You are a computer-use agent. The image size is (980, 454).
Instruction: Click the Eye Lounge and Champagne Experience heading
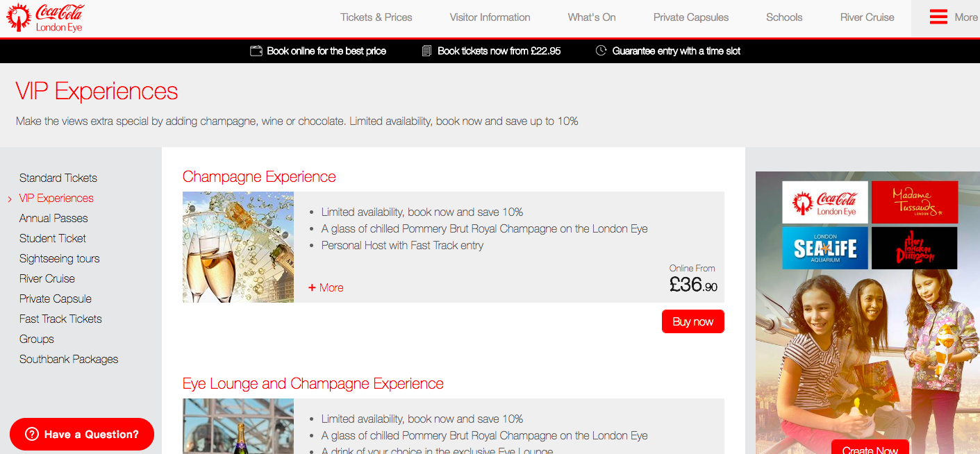coord(313,384)
